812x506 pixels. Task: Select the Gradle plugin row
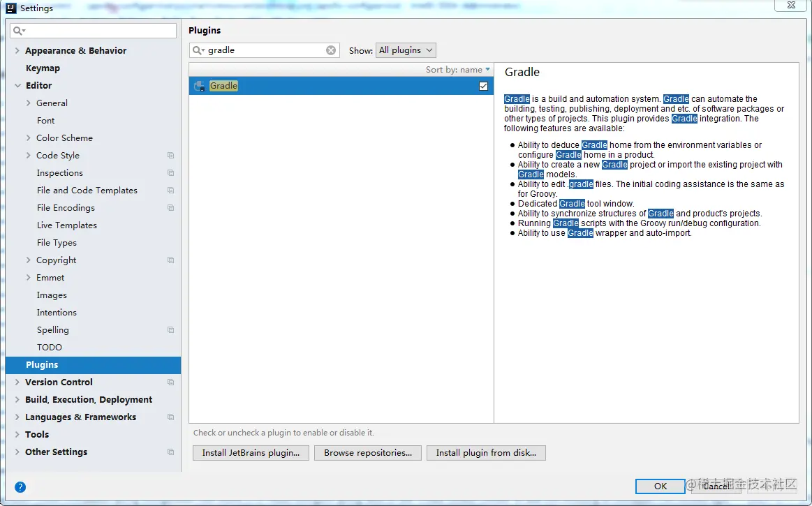[341, 86]
